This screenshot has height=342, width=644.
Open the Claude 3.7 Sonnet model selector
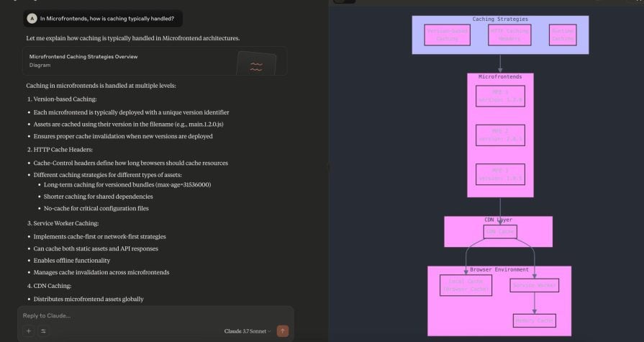248,331
